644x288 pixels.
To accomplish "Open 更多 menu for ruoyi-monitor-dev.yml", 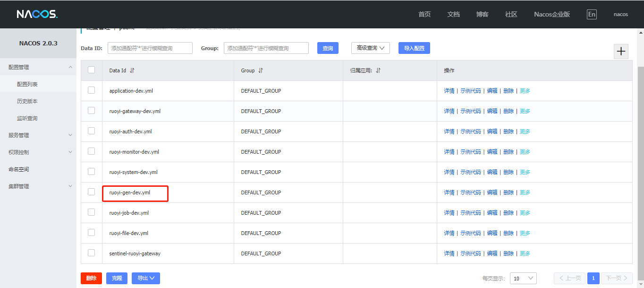I will tap(525, 152).
